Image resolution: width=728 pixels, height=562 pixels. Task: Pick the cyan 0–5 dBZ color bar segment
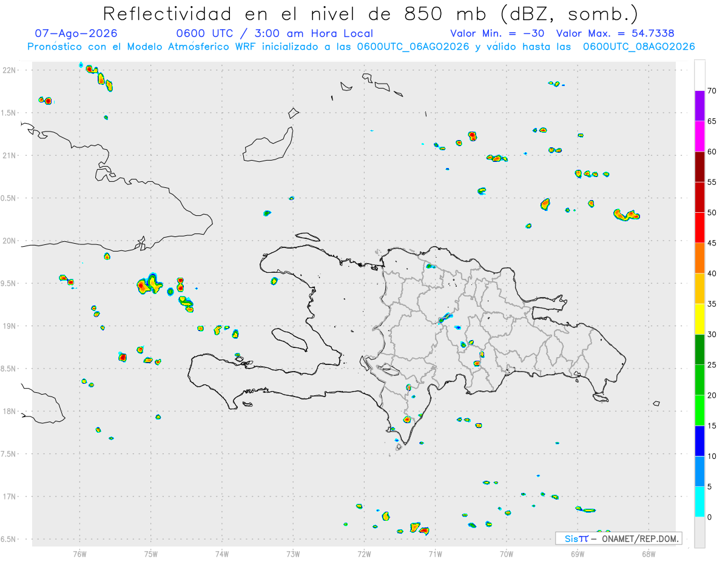point(699,502)
